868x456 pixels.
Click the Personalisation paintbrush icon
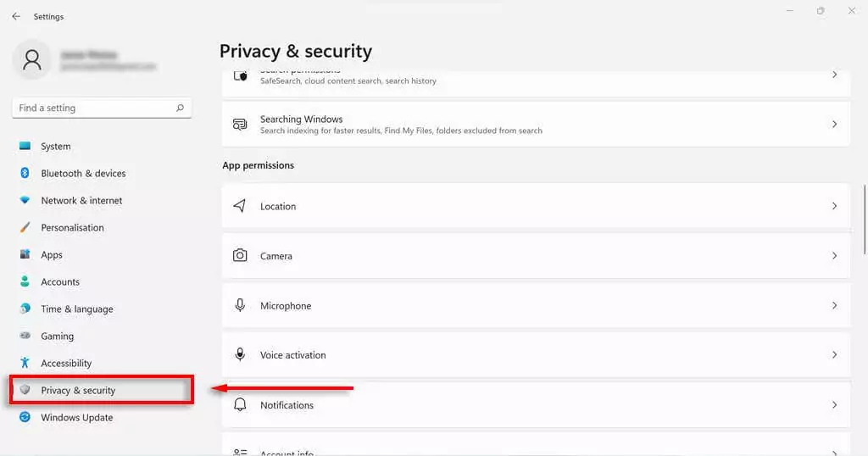point(25,228)
